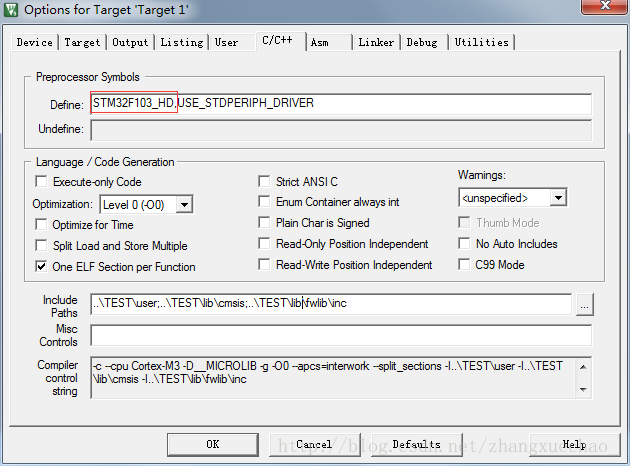630x466 pixels.
Task: Check the C99 Mode option
Action: 465,265
